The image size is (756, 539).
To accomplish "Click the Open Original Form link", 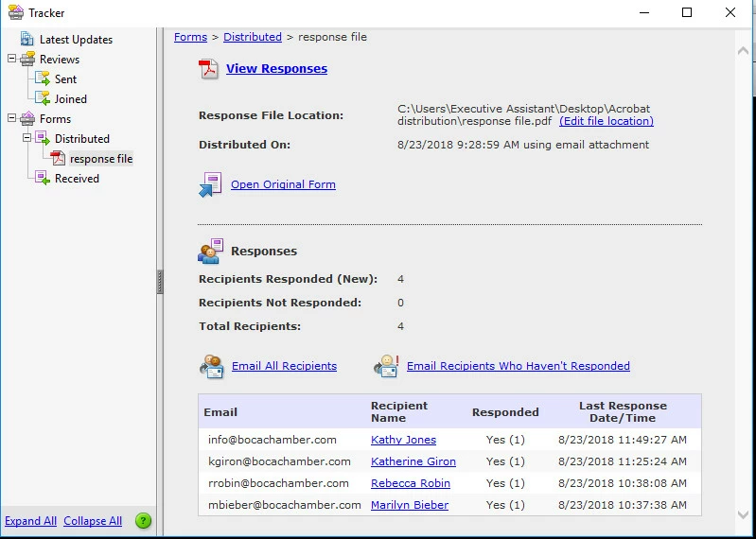I will pyautogui.click(x=283, y=184).
